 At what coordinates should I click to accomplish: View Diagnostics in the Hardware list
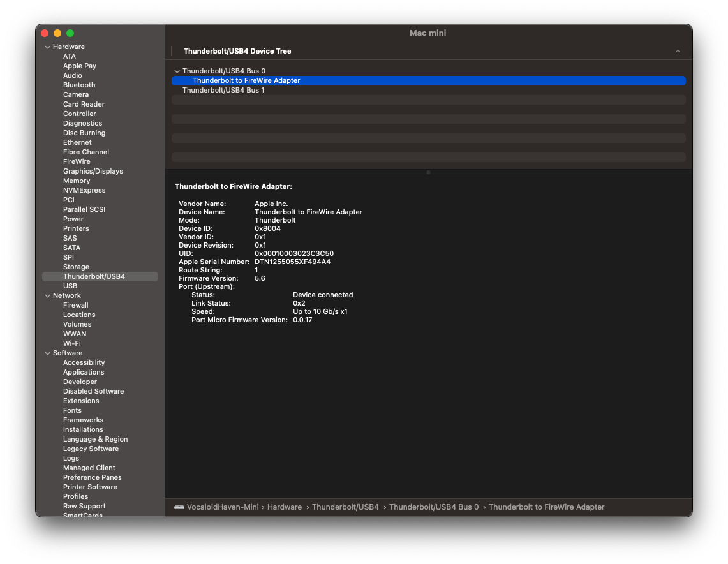tap(83, 124)
